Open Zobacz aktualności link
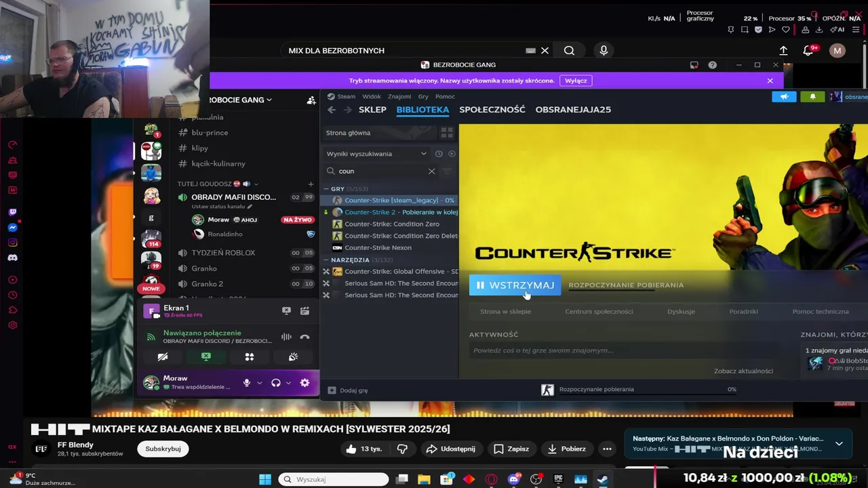Viewport: 868px width, 488px height. tap(743, 371)
